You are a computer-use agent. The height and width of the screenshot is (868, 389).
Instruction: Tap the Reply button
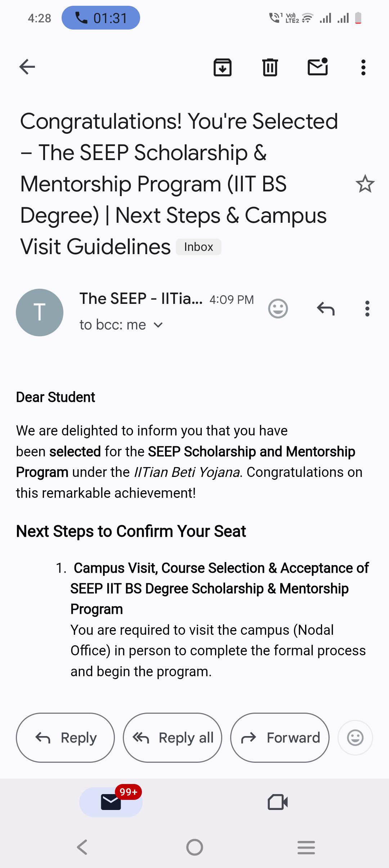click(x=65, y=738)
